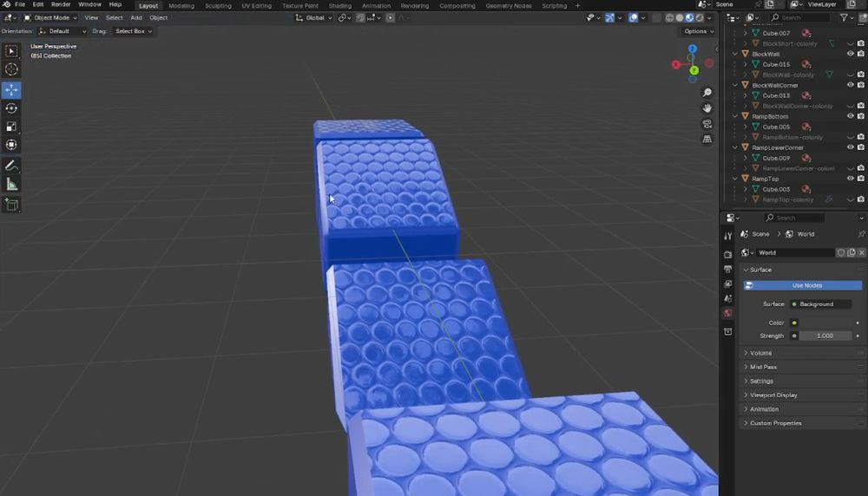The height and width of the screenshot is (496, 868).
Task: Hide the RampLowerCorner collection with eye icon
Action: point(851,147)
